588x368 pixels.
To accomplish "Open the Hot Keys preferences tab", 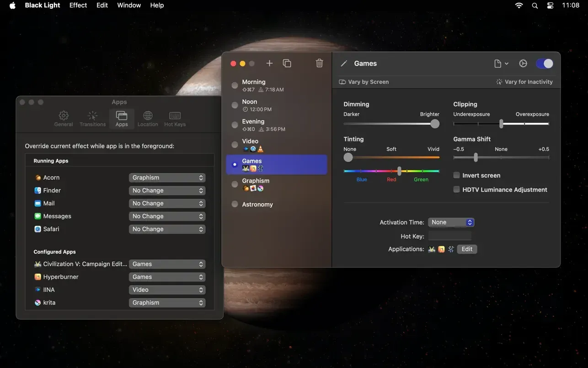I will pyautogui.click(x=175, y=119).
